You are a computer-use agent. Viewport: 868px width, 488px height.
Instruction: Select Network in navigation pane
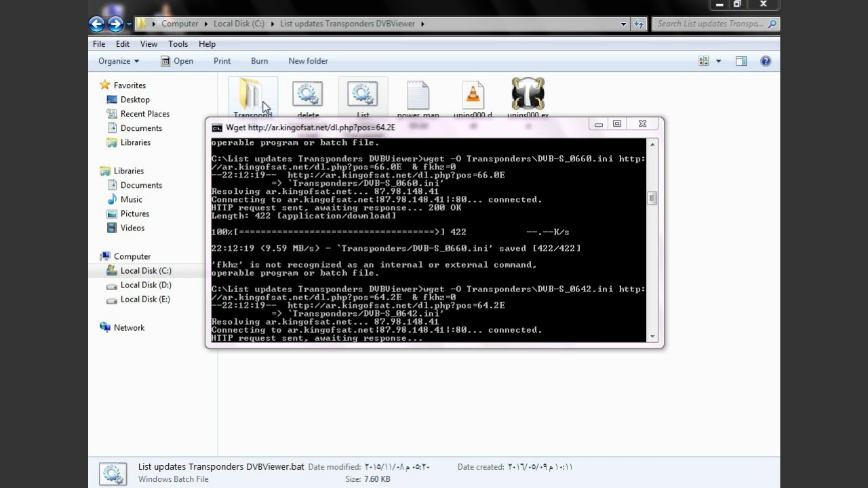129,327
